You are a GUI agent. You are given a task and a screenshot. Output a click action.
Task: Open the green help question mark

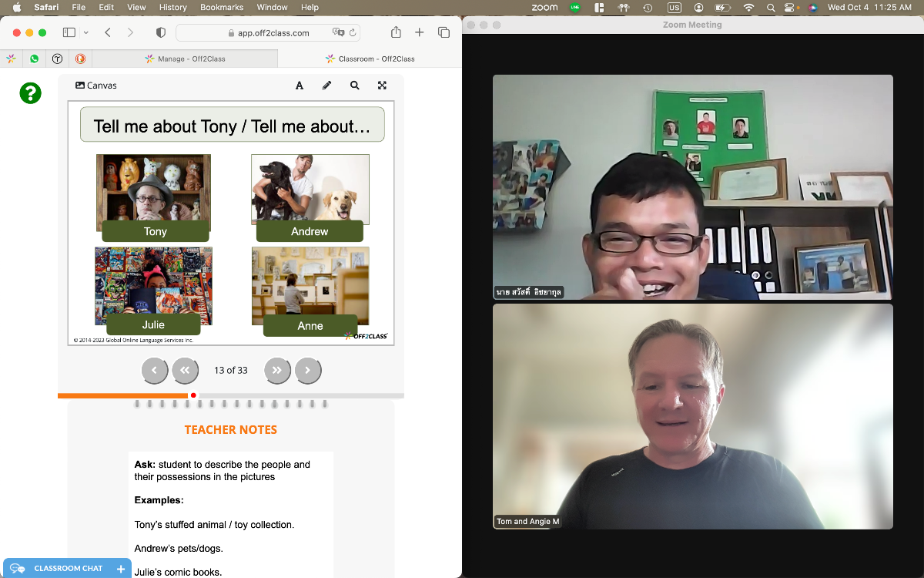tap(30, 93)
